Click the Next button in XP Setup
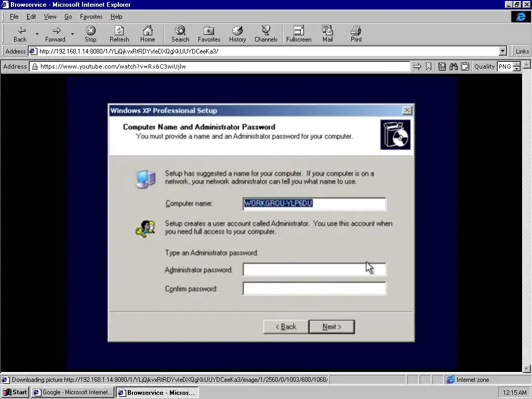 point(331,327)
